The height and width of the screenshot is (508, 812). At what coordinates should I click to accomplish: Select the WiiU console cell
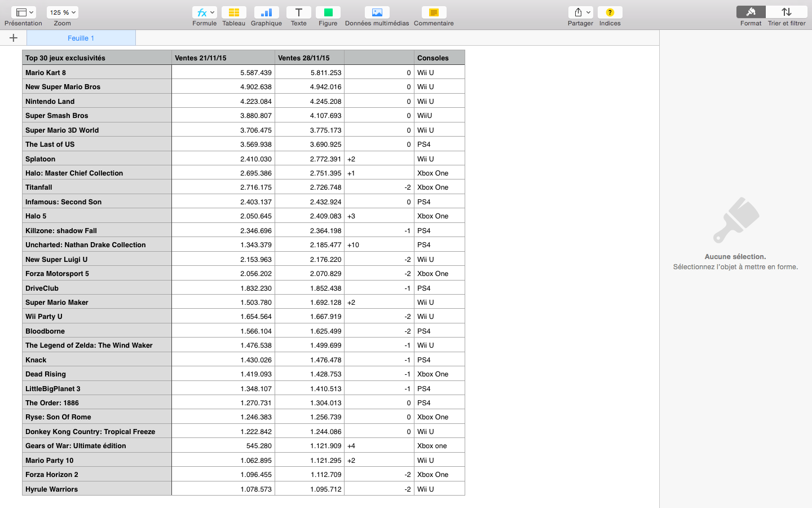point(439,116)
